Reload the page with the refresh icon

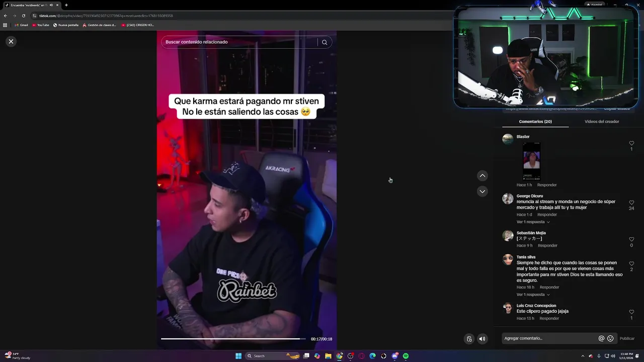(x=23, y=16)
